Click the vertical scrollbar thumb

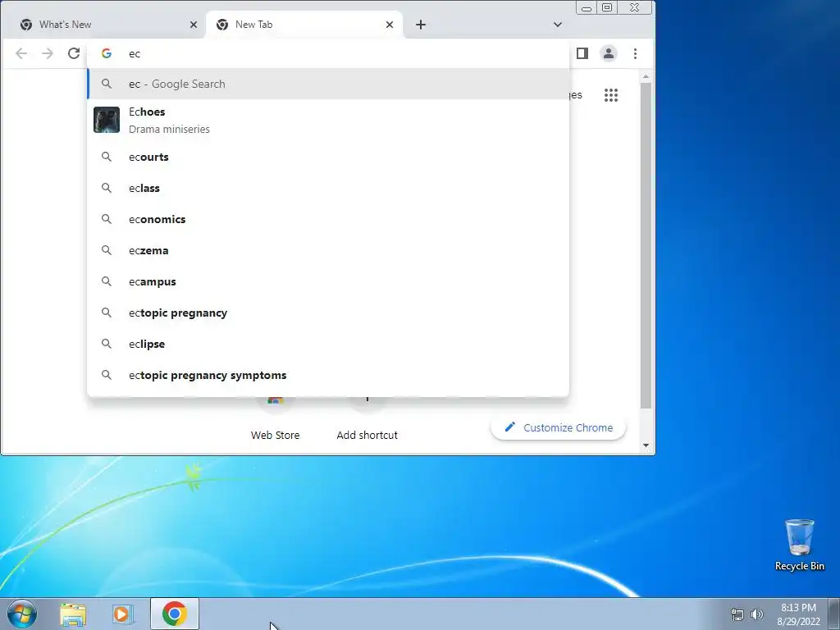pos(646,246)
